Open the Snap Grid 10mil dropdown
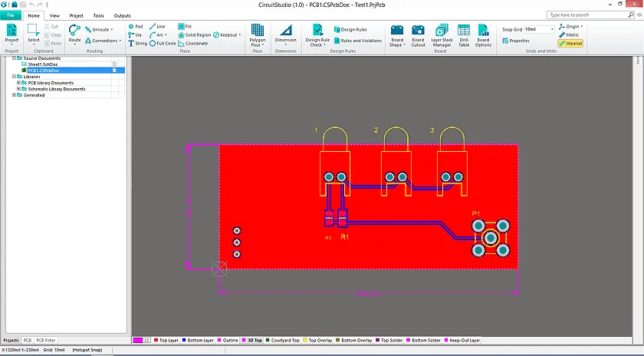This screenshot has width=644, height=356. coord(552,30)
